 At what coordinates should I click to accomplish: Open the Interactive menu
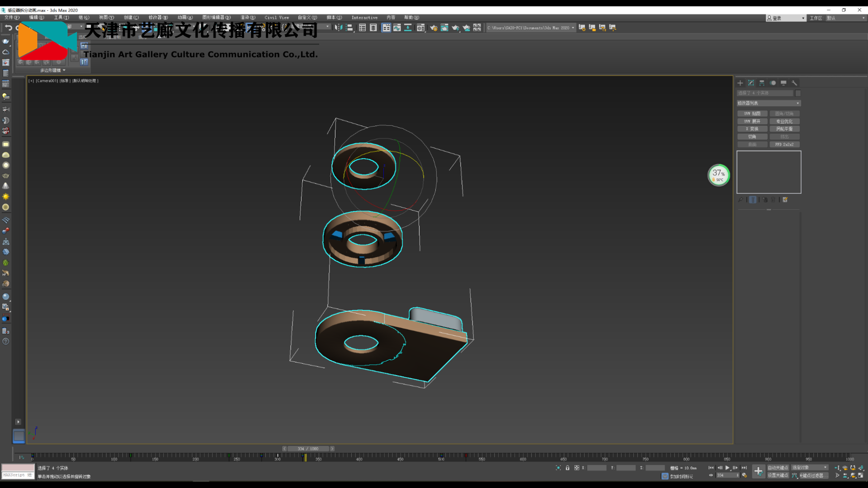point(364,18)
